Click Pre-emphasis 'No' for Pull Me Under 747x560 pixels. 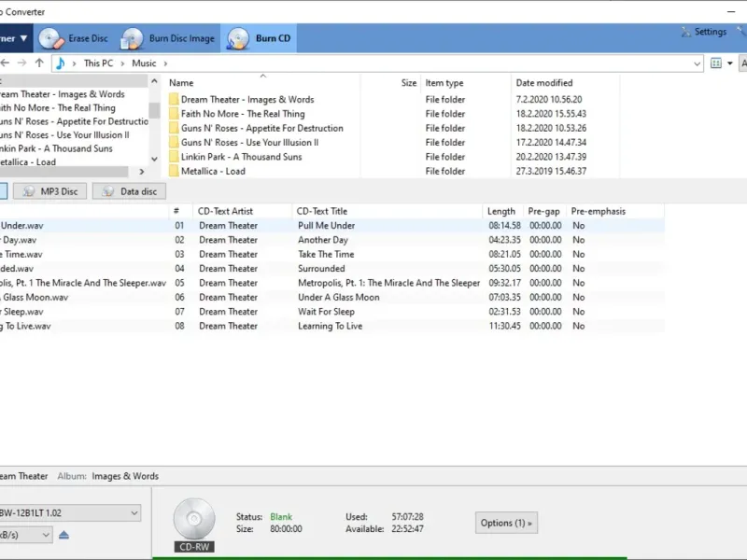[578, 226]
